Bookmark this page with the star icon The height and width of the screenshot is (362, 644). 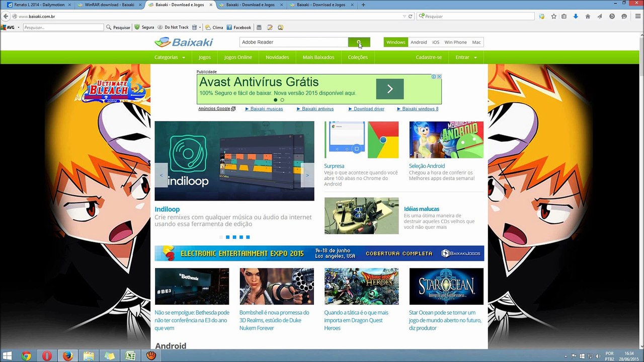553,16
